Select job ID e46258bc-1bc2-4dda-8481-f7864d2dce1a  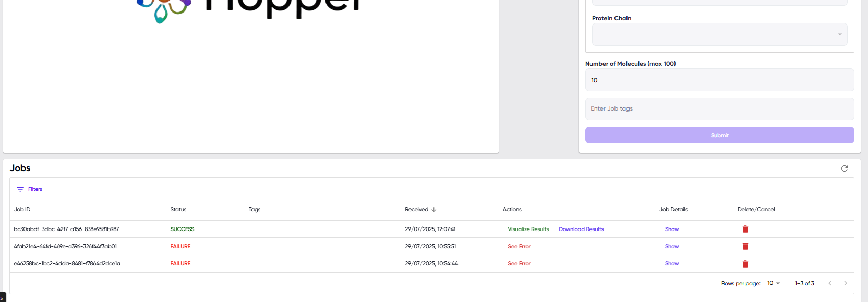point(67,263)
